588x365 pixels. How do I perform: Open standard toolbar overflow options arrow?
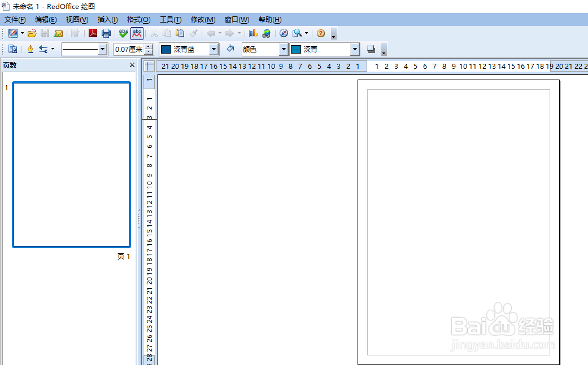click(333, 34)
